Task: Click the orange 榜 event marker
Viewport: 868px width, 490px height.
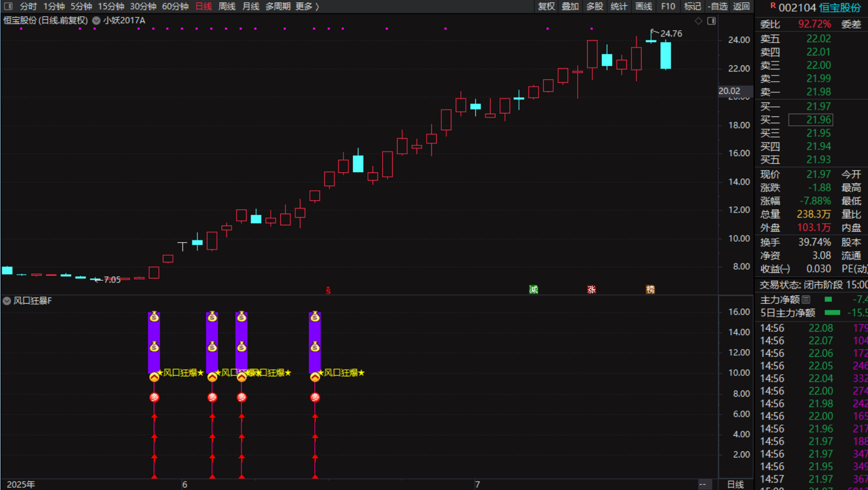Action: pyautogui.click(x=650, y=289)
